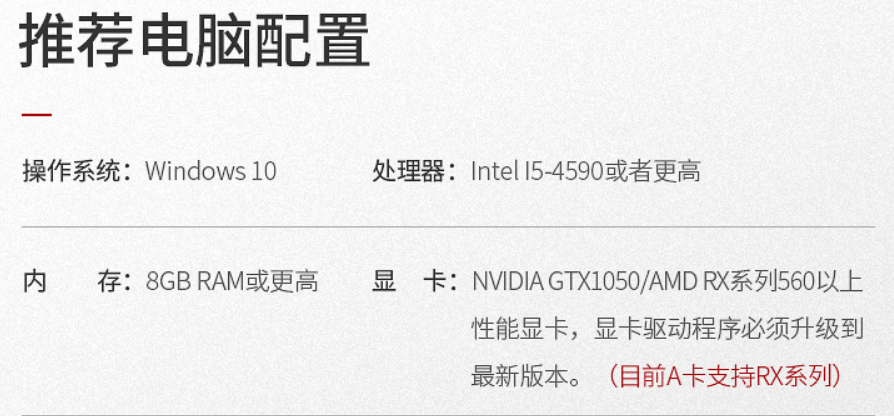
Task: Click the red note 目前A卡支持RX系列
Action: coord(725,376)
